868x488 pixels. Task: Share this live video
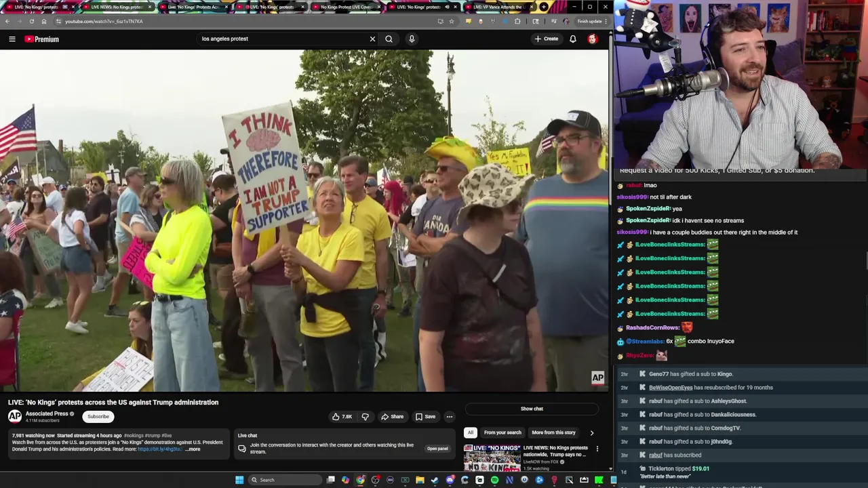tap(393, 417)
